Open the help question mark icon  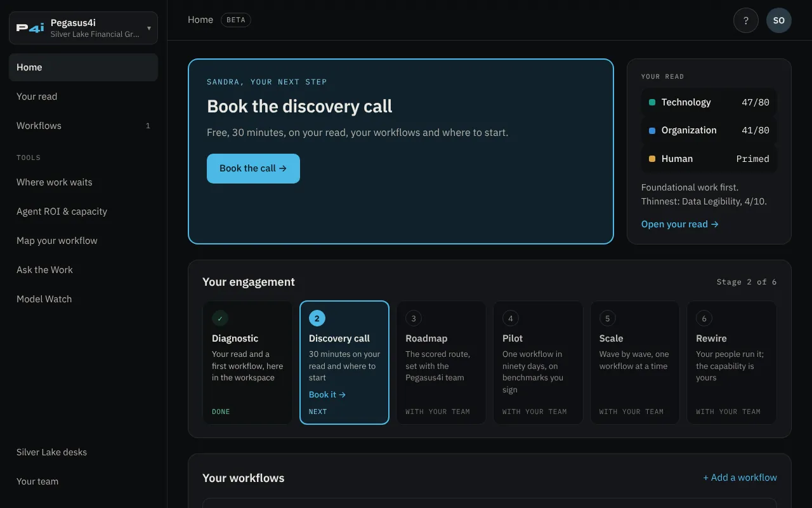pyautogui.click(x=746, y=20)
